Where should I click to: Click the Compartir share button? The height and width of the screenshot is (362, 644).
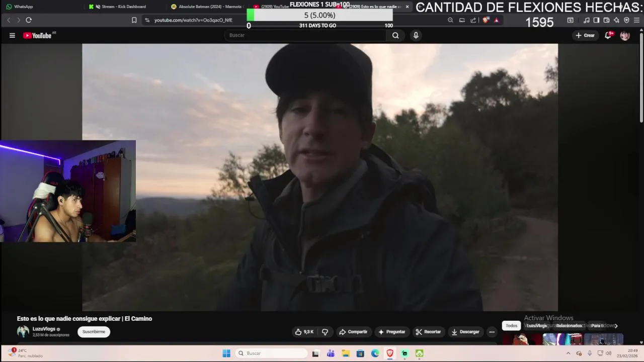click(x=353, y=332)
